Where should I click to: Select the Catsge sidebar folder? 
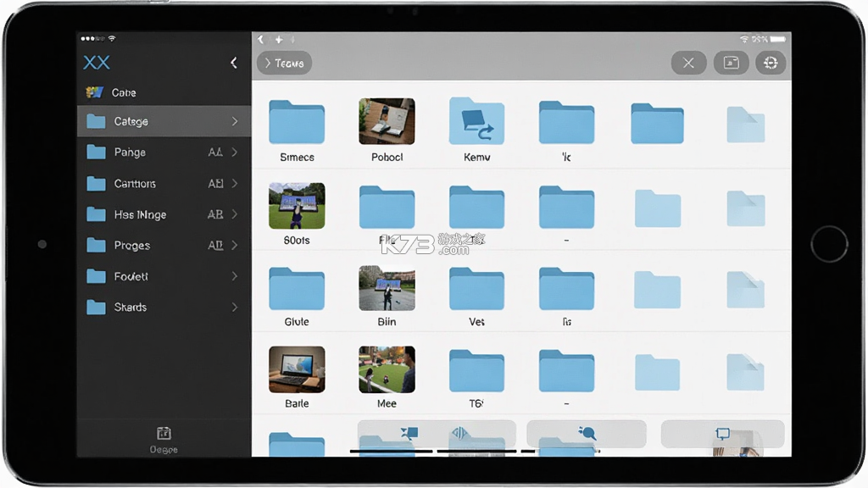click(x=164, y=121)
